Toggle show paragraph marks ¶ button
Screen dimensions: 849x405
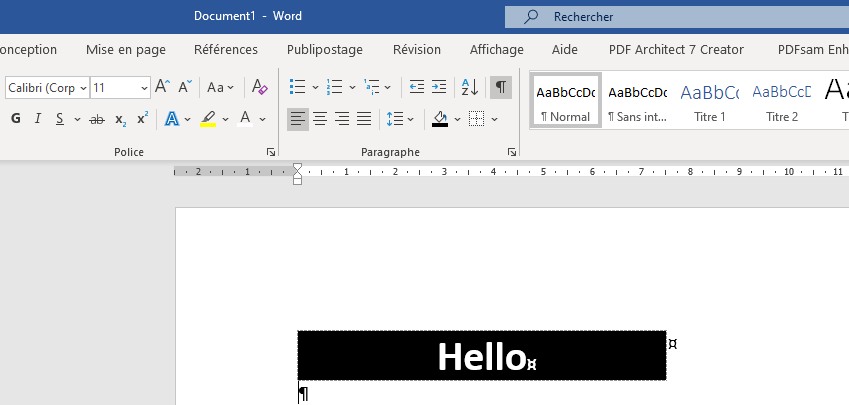501,87
